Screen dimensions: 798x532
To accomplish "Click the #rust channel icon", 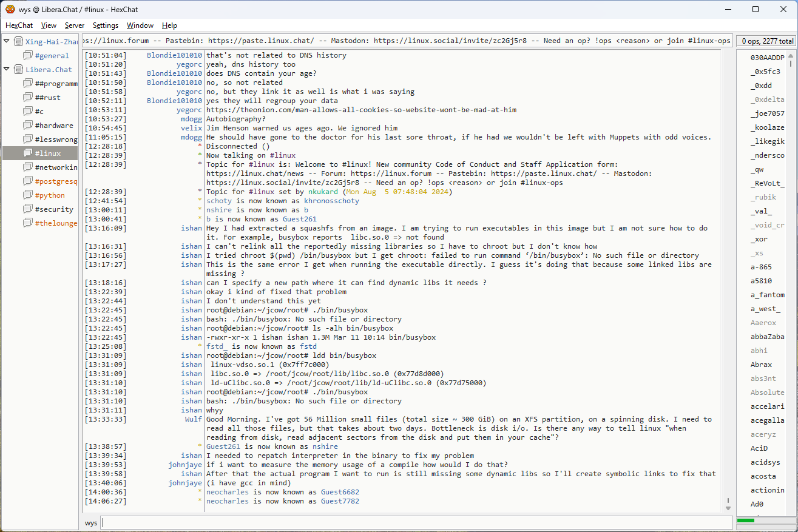I will (x=28, y=98).
